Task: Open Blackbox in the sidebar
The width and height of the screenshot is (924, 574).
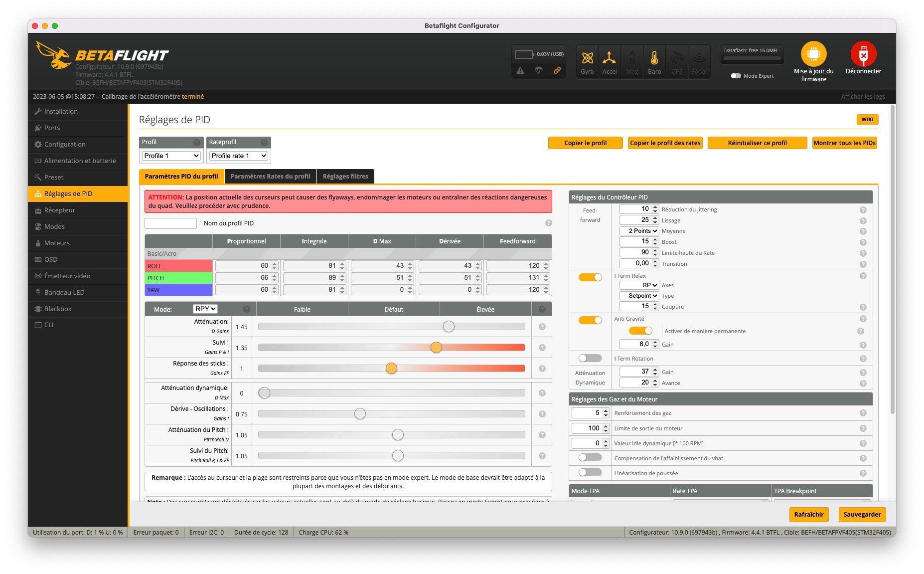Action: [x=78, y=309]
